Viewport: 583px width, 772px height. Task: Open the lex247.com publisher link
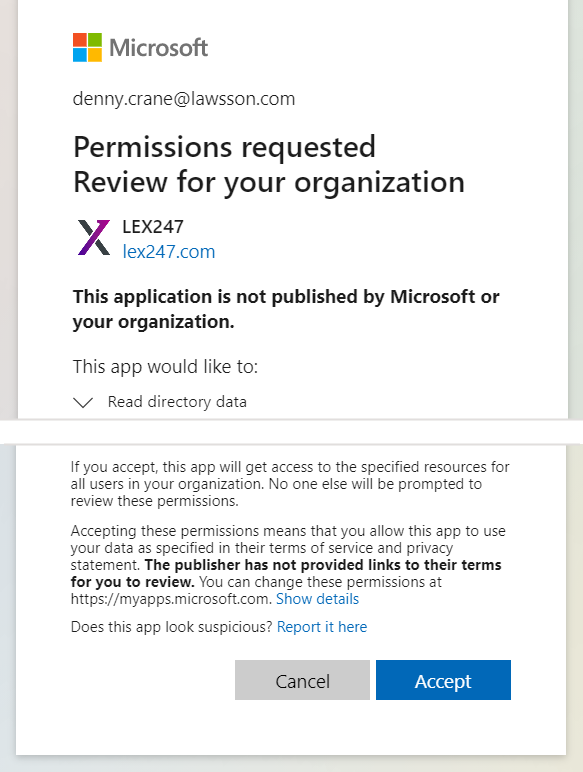pos(169,252)
